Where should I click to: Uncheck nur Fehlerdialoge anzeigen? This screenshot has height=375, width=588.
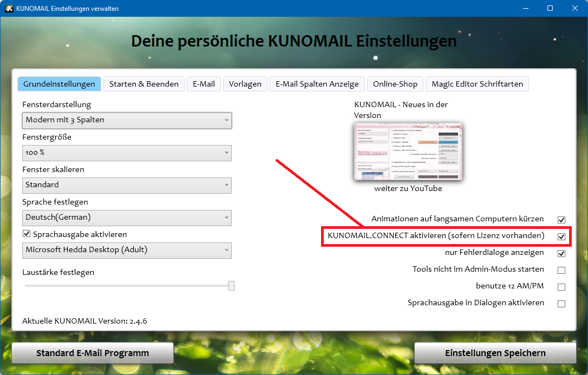561,253
